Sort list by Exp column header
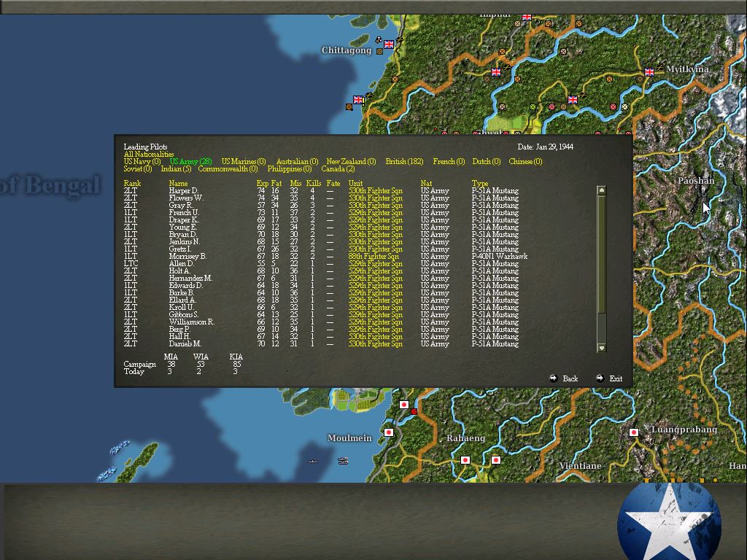Screen dimensions: 747x560 pos(262,183)
